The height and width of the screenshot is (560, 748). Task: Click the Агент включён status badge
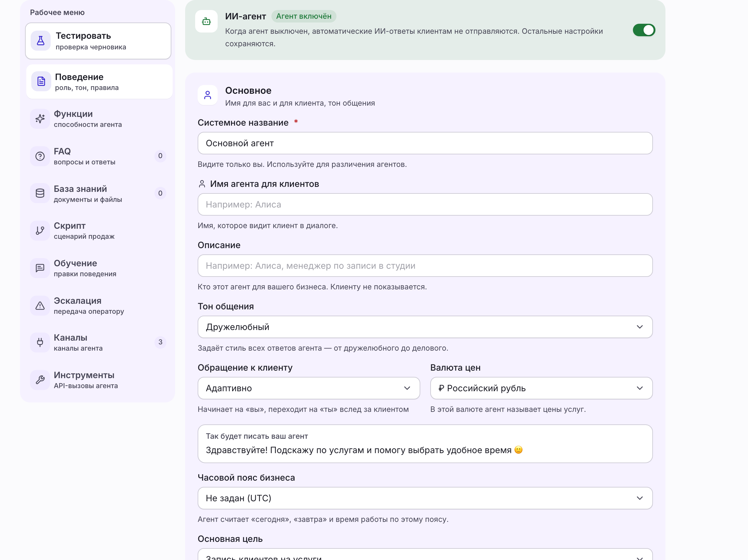coord(304,16)
